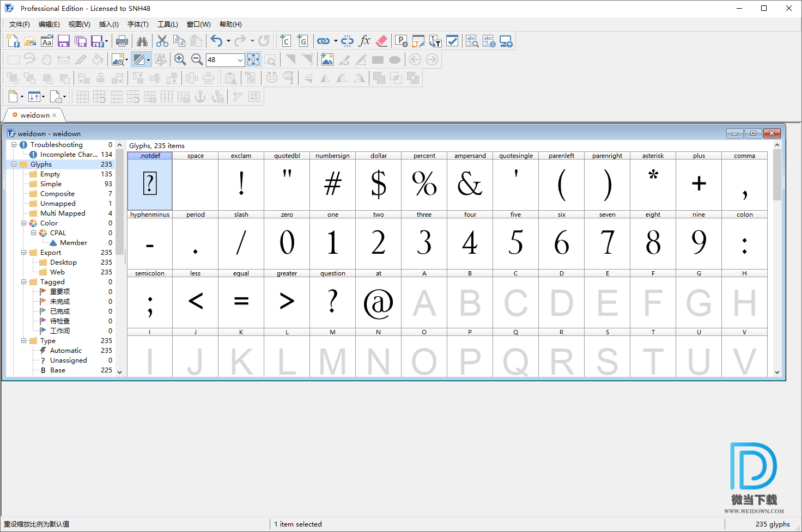Click the chain link icon
Viewport: 802px width, 532px height.
coord(323,41)
